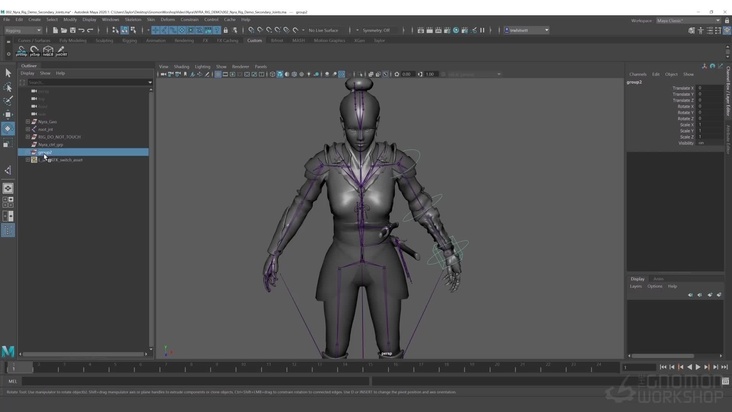This screenshot has width=732, height=412.
Task: Expand the root_jnt node
Action: tap(28, 129)
